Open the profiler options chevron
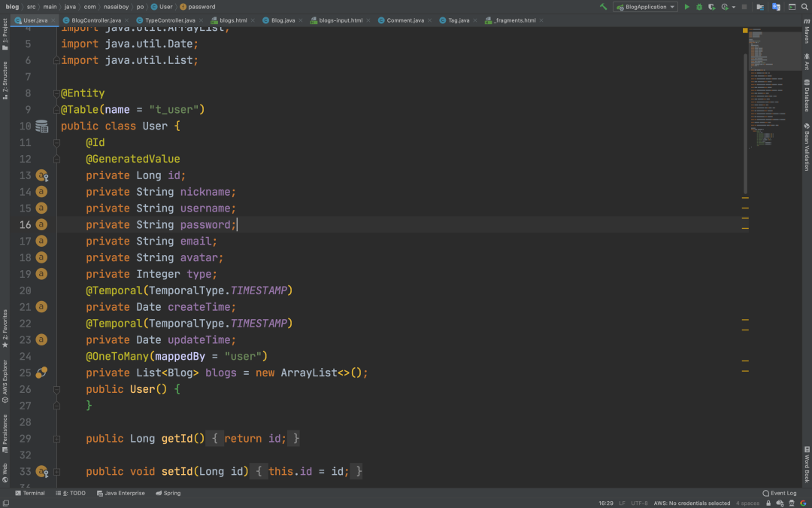The image size is (812, 508). point(733,6)
